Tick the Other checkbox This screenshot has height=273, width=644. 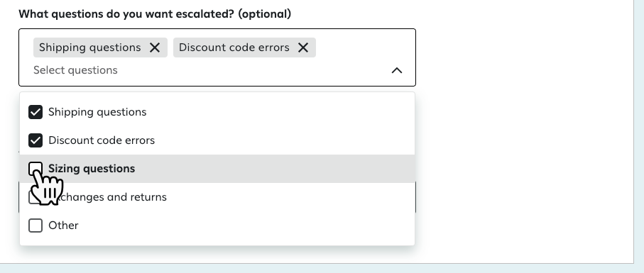(x=36, y=225)
